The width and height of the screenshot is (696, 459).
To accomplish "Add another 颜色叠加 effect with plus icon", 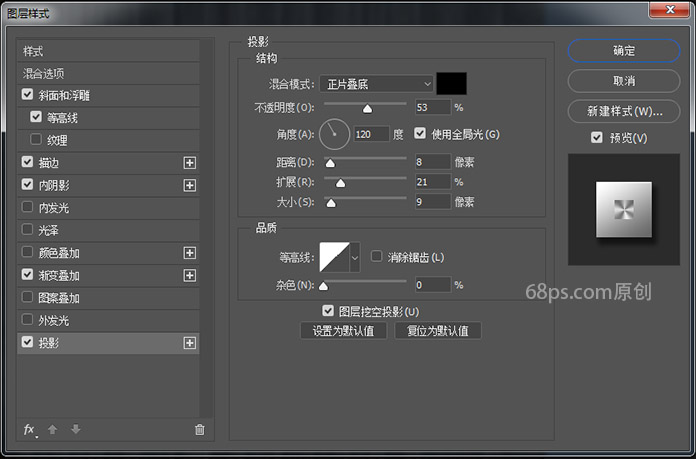I will pos(190,253).
